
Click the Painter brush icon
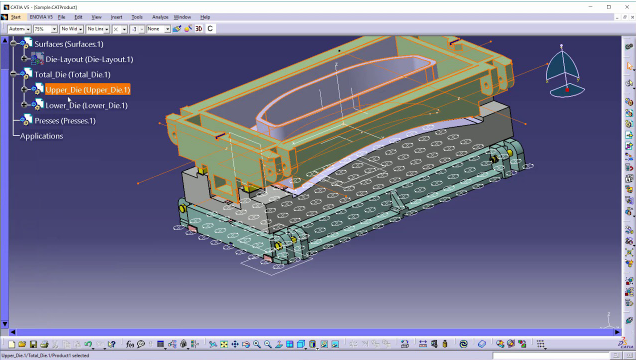177,29
